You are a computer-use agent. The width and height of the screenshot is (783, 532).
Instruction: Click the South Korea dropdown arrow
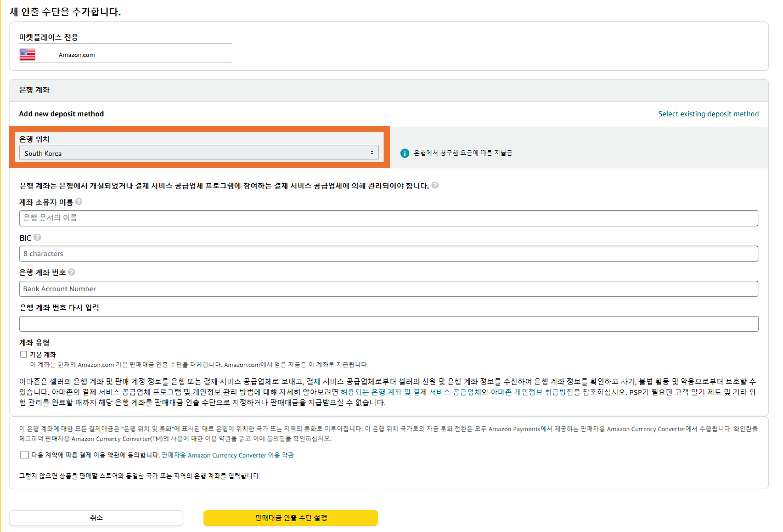(372, 153)
